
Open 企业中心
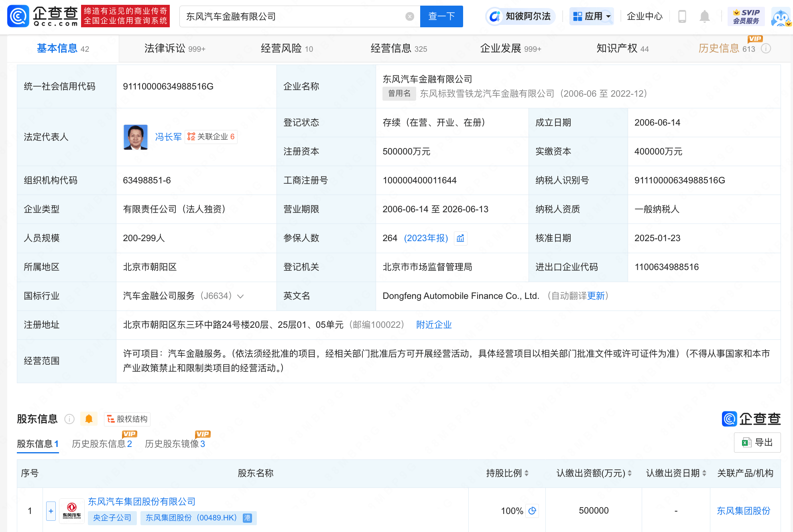[645, 16]
